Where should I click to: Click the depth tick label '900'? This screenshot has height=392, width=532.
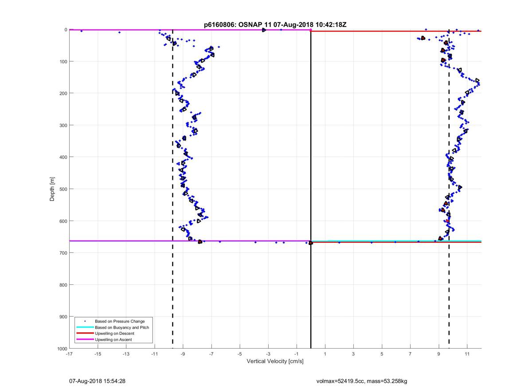tap(63, 317)
